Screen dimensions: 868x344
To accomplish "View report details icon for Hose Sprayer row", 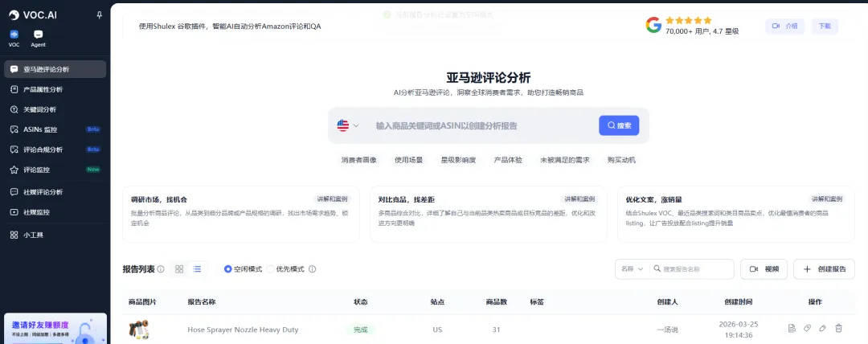I will (792, 329).
